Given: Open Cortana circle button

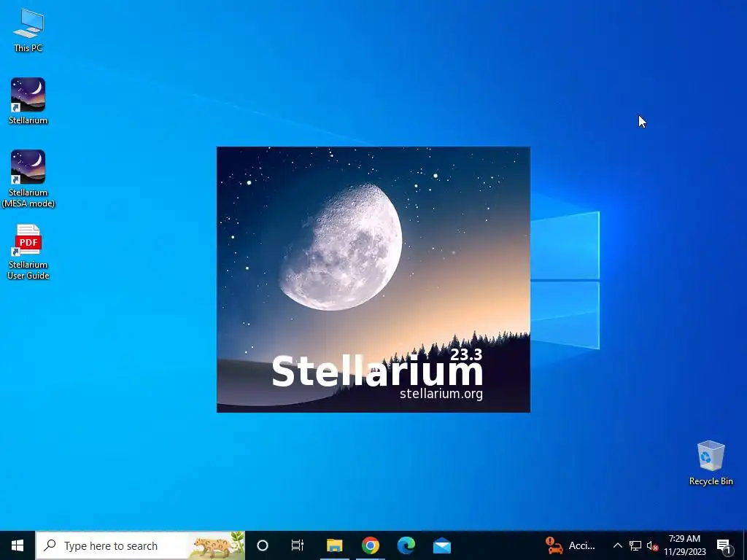Looking at the screenshot, I should 263,545.
